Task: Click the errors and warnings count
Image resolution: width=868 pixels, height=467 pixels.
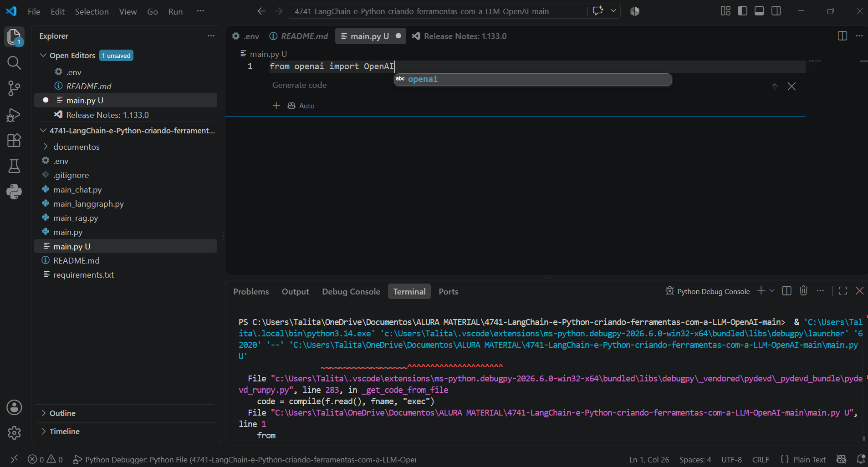Action: point(45,459)
